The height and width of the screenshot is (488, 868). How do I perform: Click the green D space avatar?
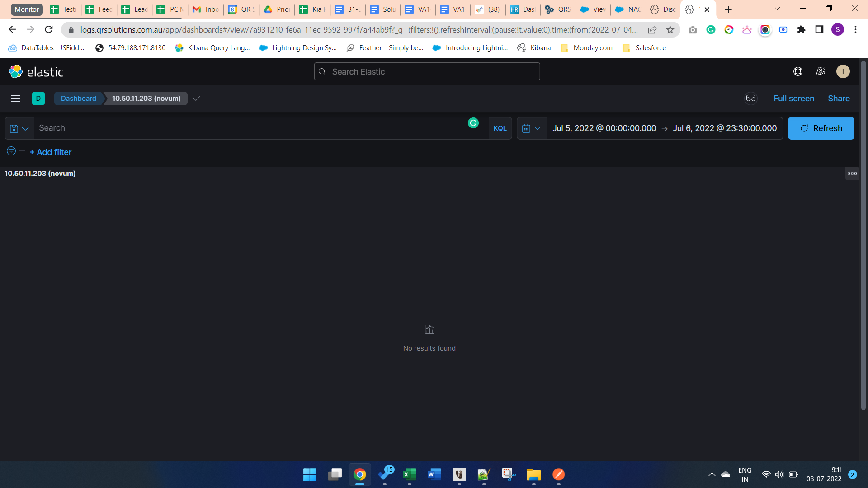38,99
